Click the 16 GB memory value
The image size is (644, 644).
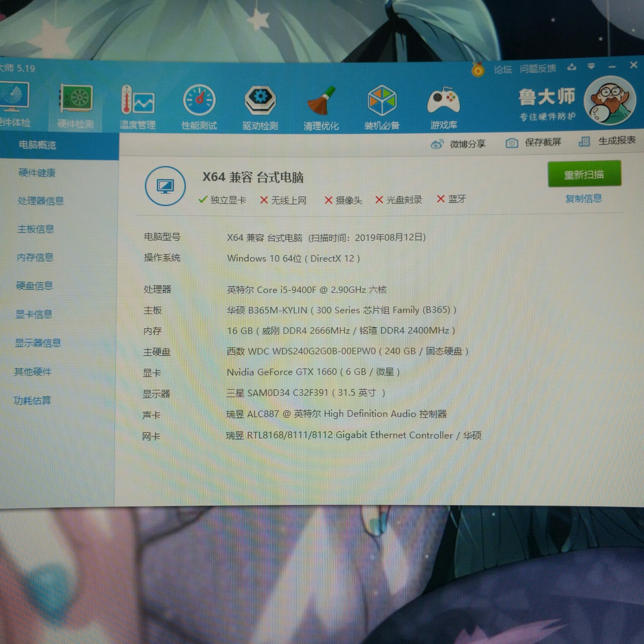[341, 331]
